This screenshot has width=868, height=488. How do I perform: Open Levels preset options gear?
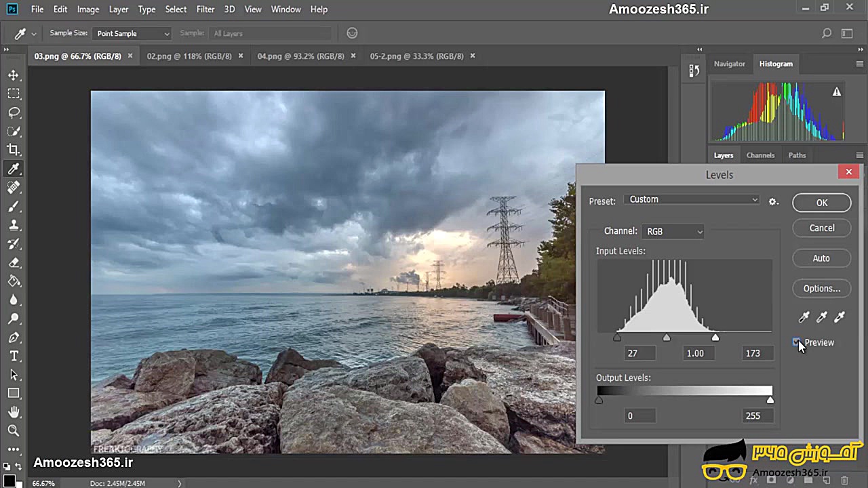point(773,201)
